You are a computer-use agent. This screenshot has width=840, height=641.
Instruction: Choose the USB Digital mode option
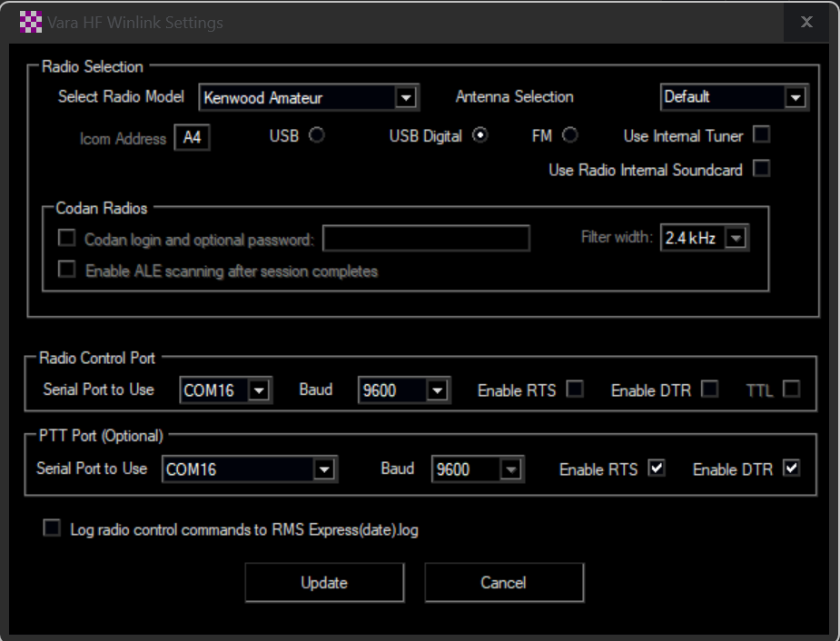480,135
